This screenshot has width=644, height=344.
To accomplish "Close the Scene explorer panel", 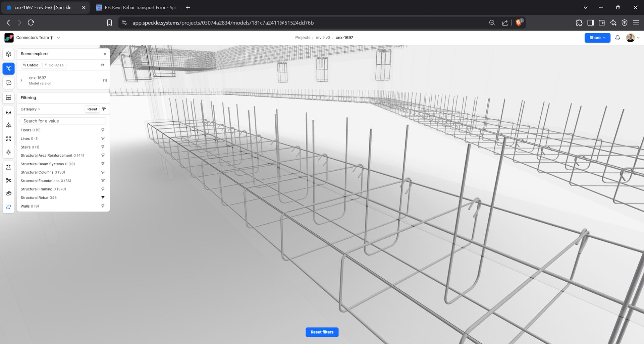I will 105,54.
